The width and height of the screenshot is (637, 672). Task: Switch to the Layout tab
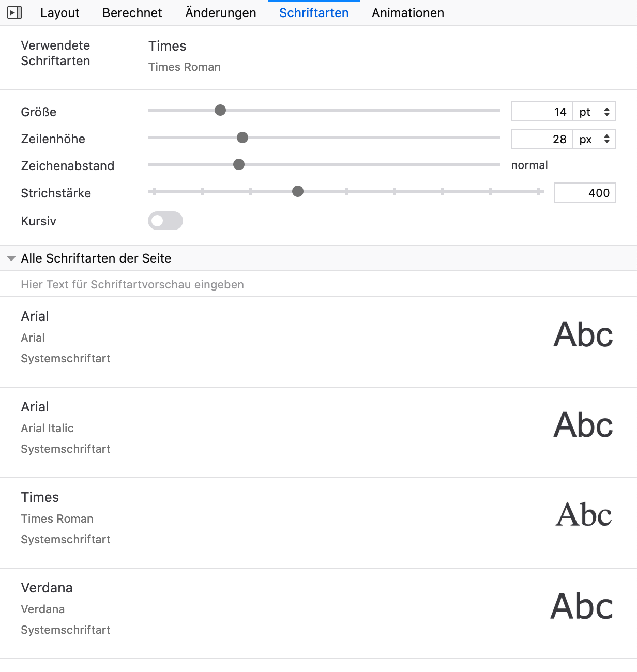pos(60,13)
